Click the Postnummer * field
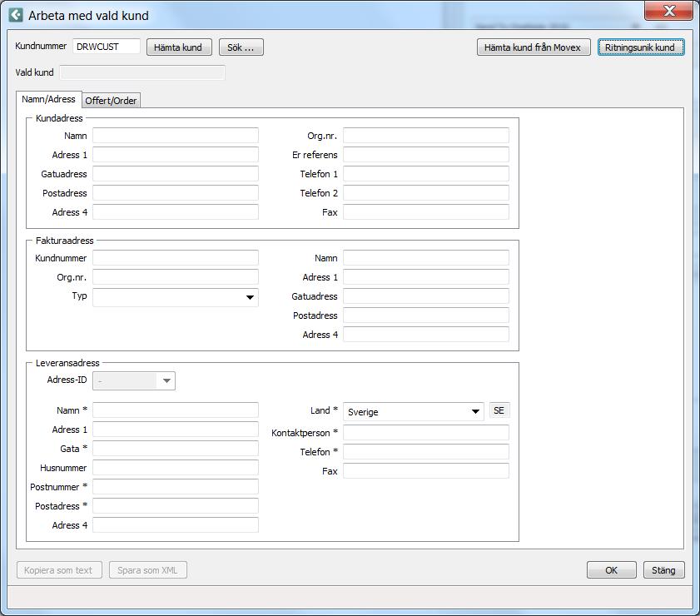The height and width of the screenshot is (616, 700). point(176,487)
